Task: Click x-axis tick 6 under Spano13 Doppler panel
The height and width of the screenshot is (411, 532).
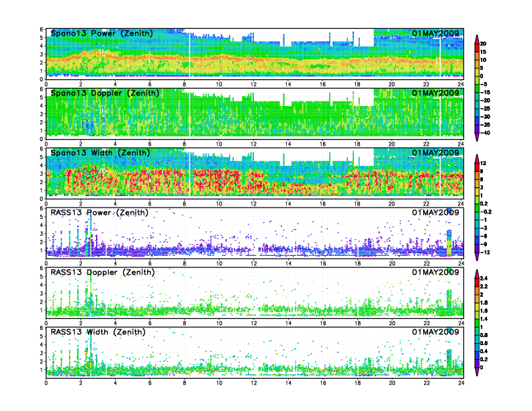Action: tap(150, 144)
